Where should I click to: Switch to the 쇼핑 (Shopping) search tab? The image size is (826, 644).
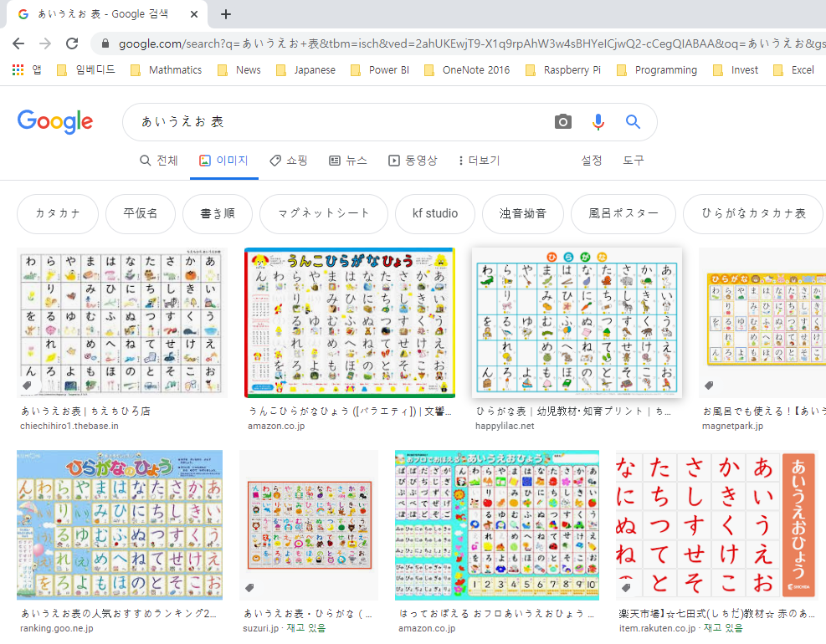[287, 161]
